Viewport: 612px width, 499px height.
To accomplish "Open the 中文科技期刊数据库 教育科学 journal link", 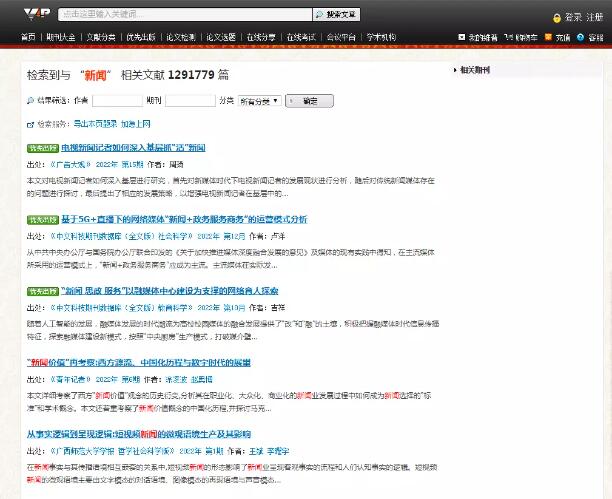I will 121,308.
